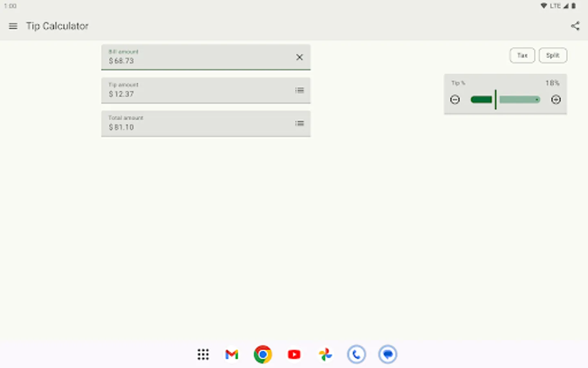This screenshot has height=368, width=588.
Task: Open the Messages app
Action: point(388,354)
